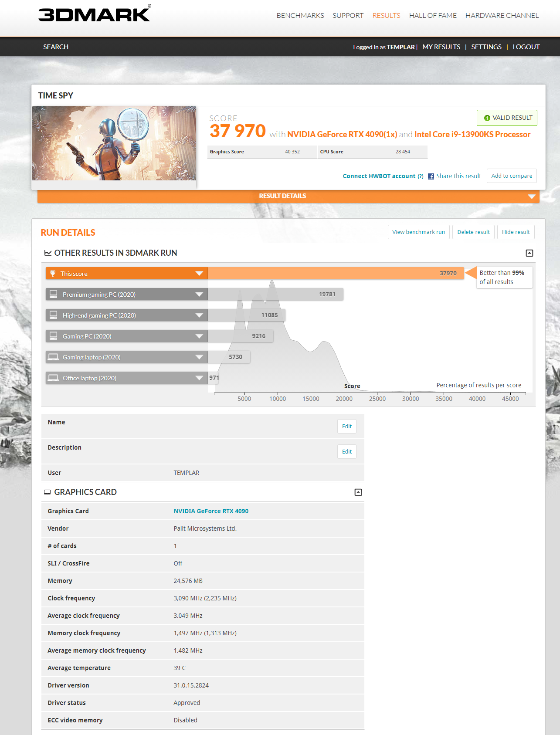
Task: Open the Benchmarks menu
Action: point(300,16)
